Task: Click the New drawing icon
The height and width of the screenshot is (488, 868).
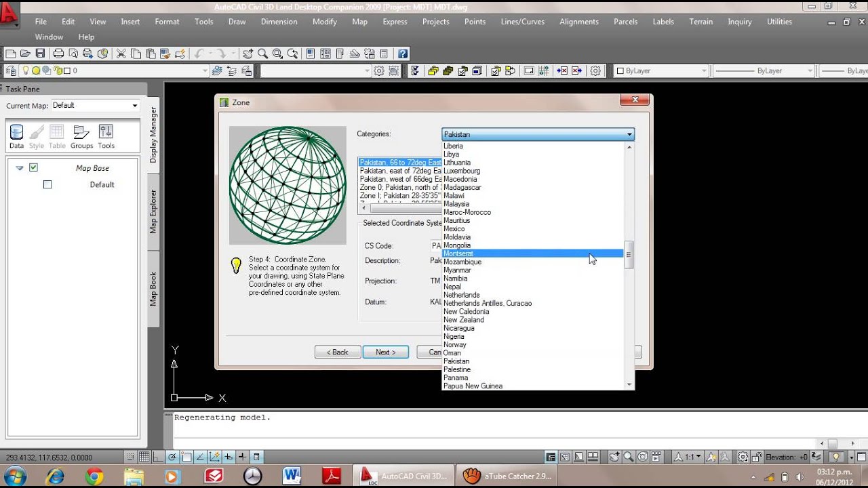Action: (10, 54)
